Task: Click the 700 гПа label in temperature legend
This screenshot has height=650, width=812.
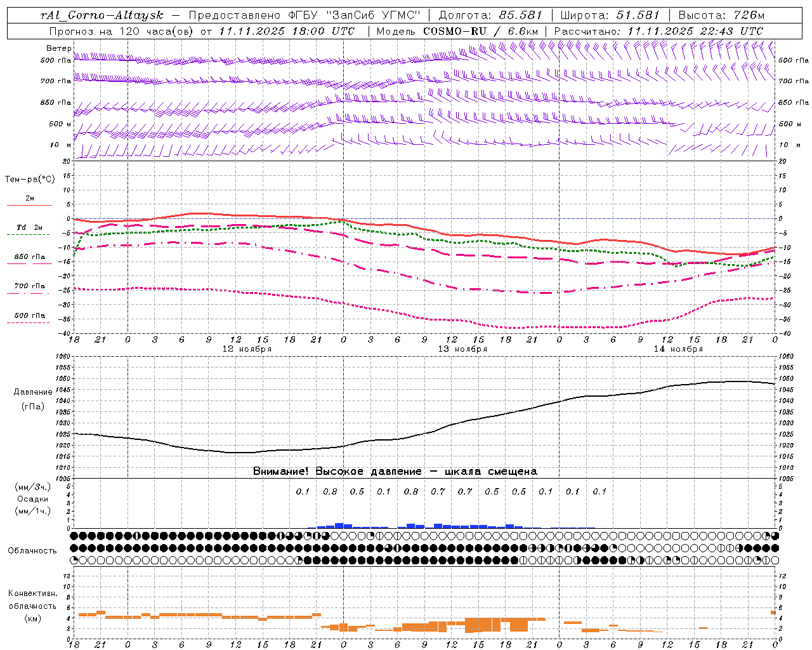Action: tap(30, 286)
